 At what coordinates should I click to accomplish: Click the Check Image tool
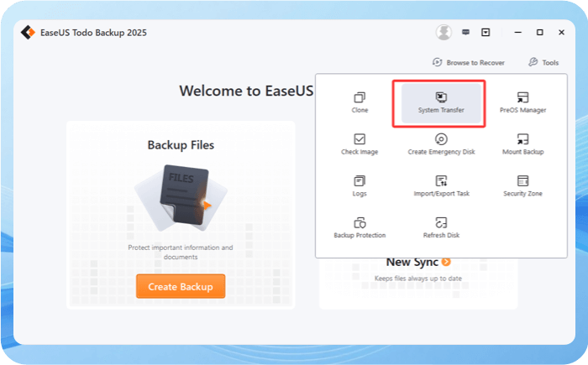[x=360, y=143]
